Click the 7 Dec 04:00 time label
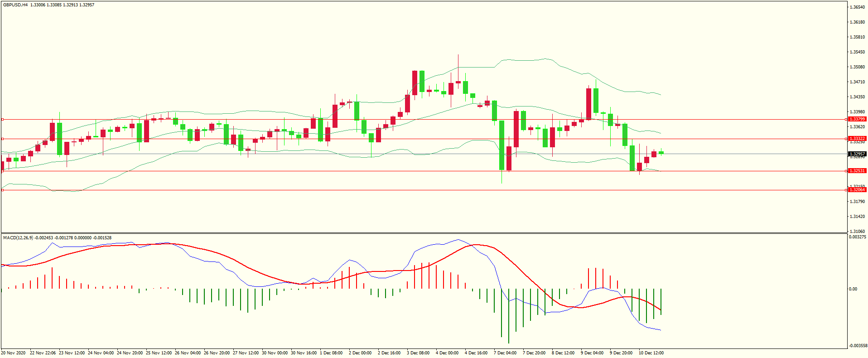The height and width of the screenshot is (358, 868). pos(505,353)
